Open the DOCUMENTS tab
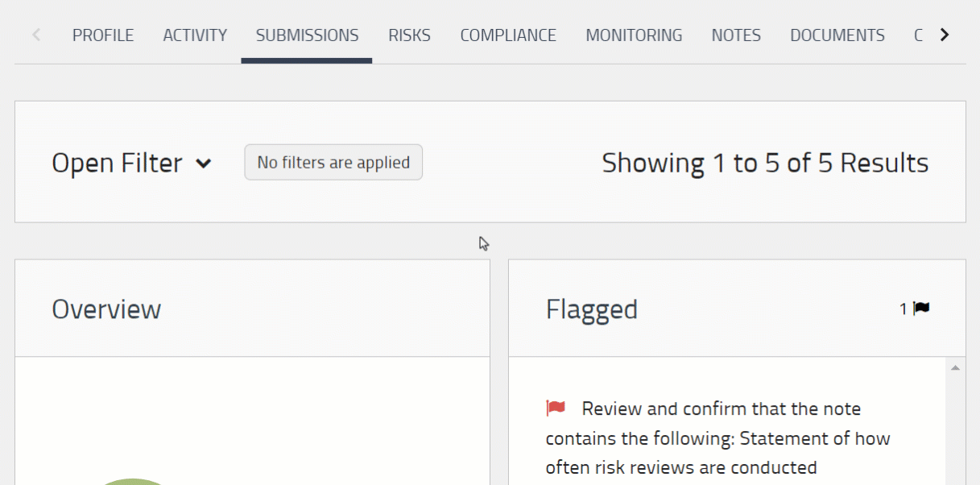This screenshot has width=980, height=485. click(837, 35)
